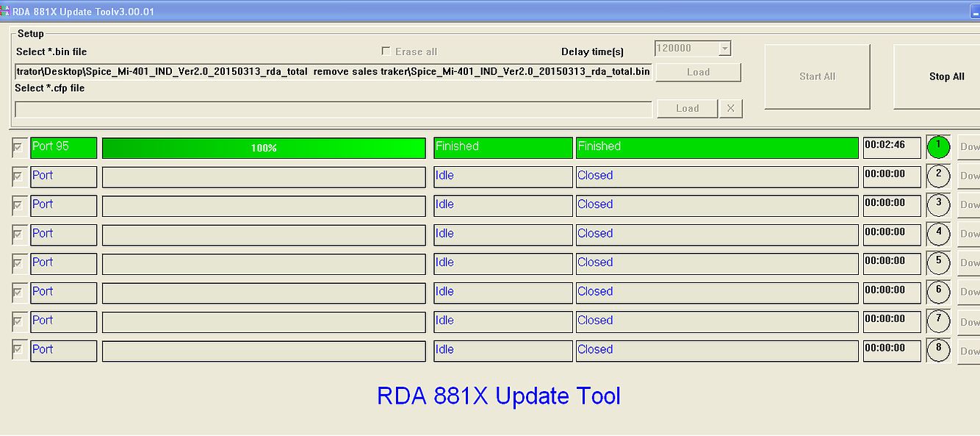Select the Port 95 name field

tap(62, 147)
